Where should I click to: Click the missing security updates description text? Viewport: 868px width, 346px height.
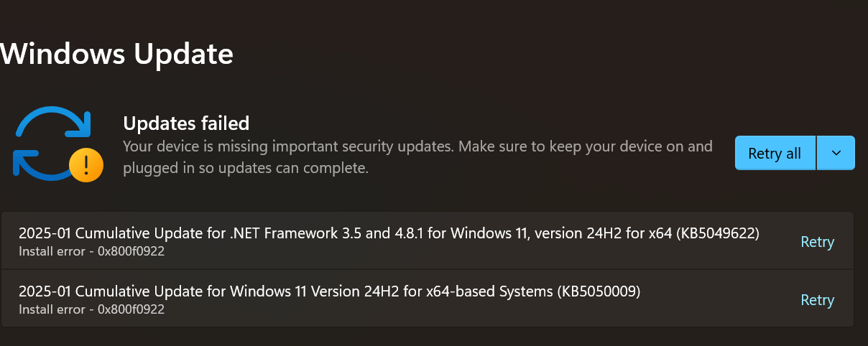[417, 157]
